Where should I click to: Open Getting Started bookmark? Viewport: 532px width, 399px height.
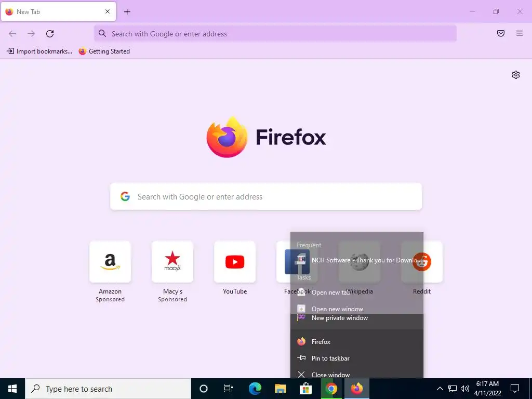[104, 51]
